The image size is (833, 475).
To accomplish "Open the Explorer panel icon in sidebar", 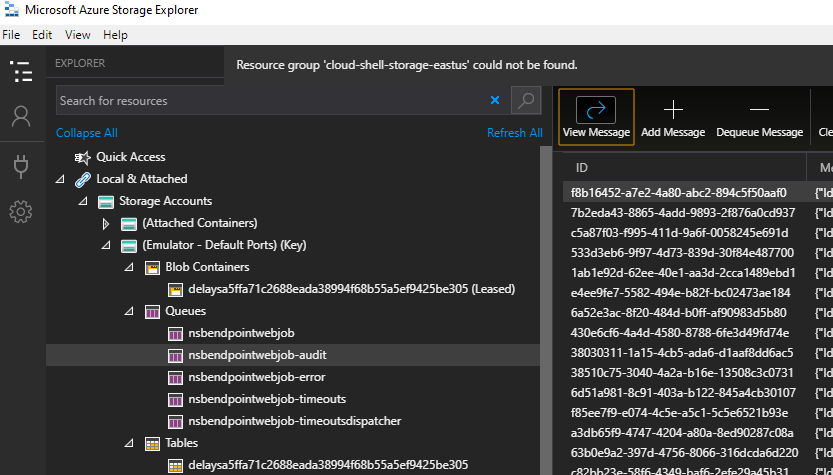I will coord(21,71).
